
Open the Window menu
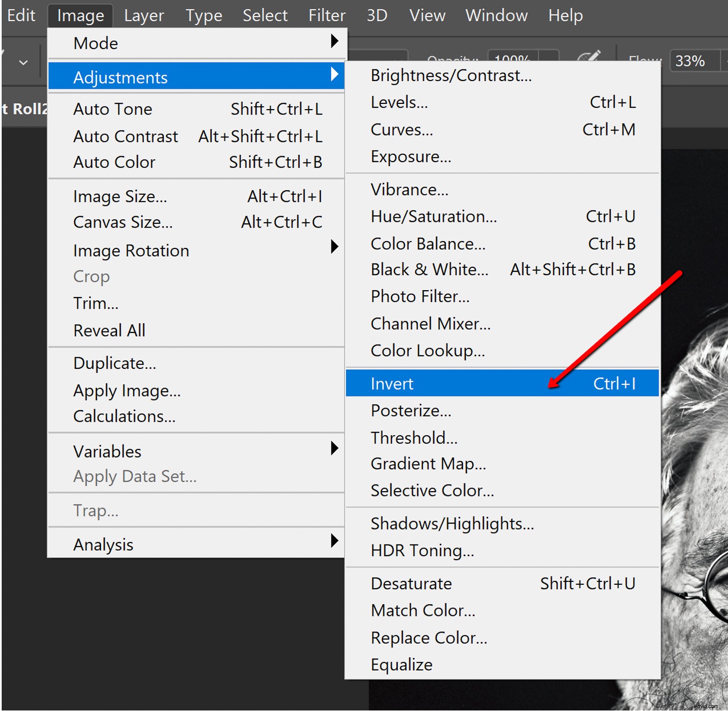496,15
